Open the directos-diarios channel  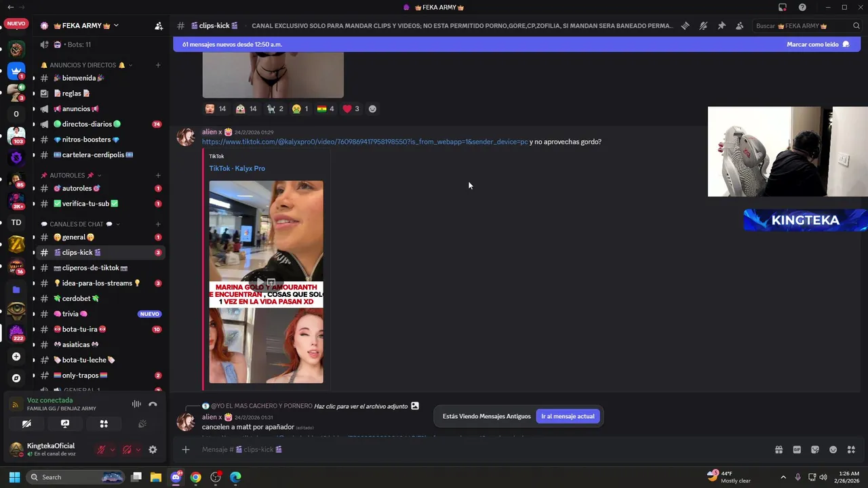click(x=101, y=124)
